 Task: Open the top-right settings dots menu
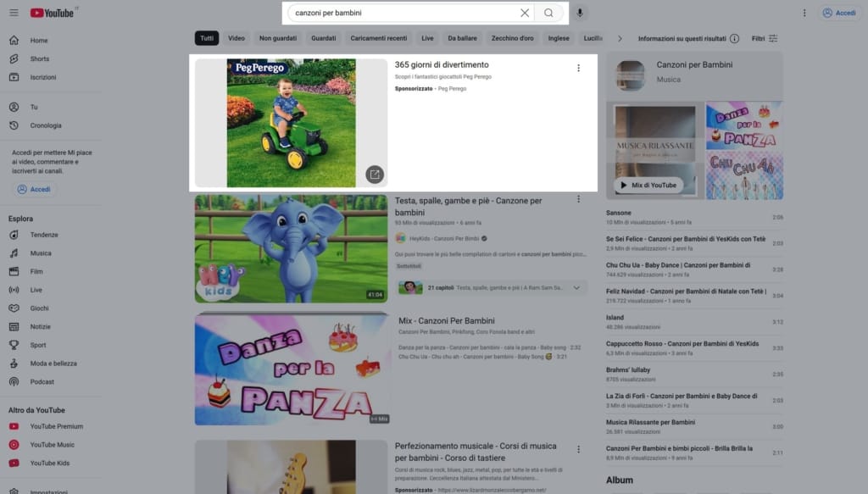point(804,13)
